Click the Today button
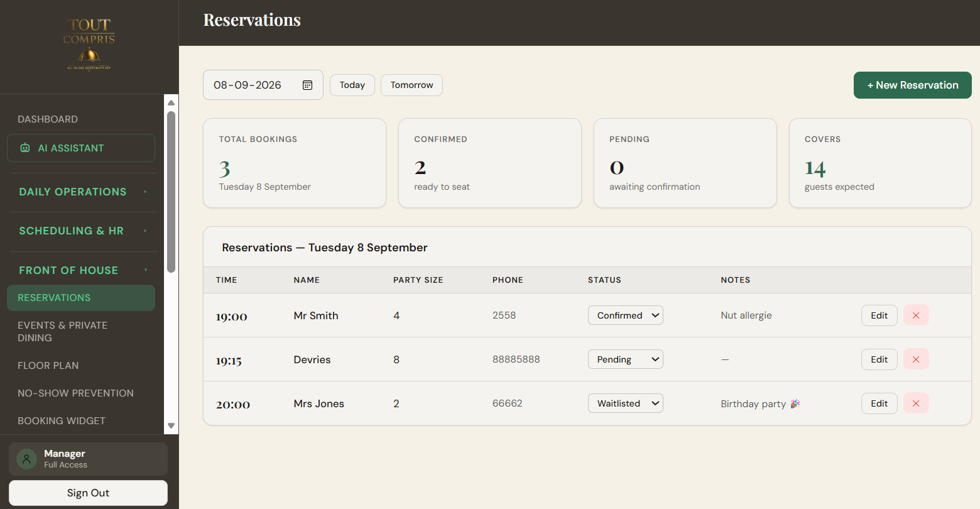 tap(352, 85)
